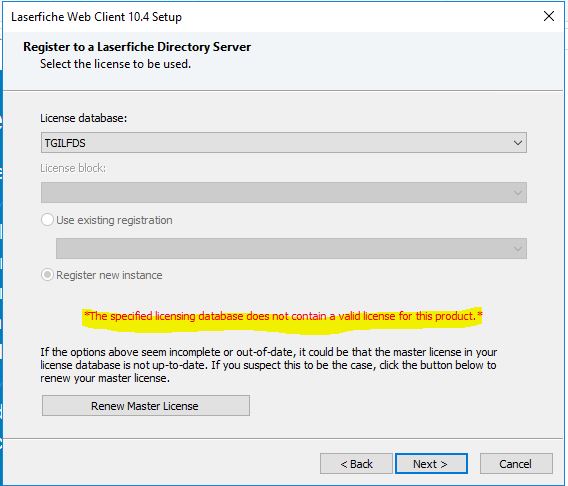Open the License block dropdown arrow
The width and height of the screenshot is (568, 486).
(518, 193)
